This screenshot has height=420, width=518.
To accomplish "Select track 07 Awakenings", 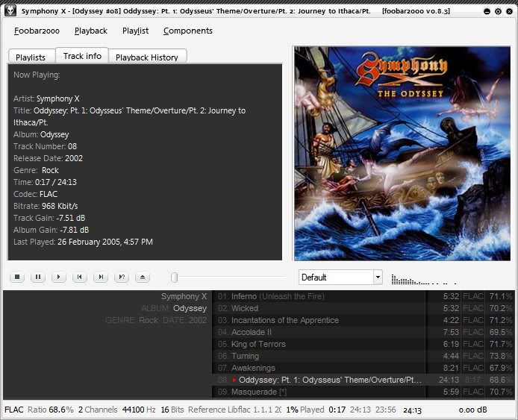I will click(x=363, y=368).
